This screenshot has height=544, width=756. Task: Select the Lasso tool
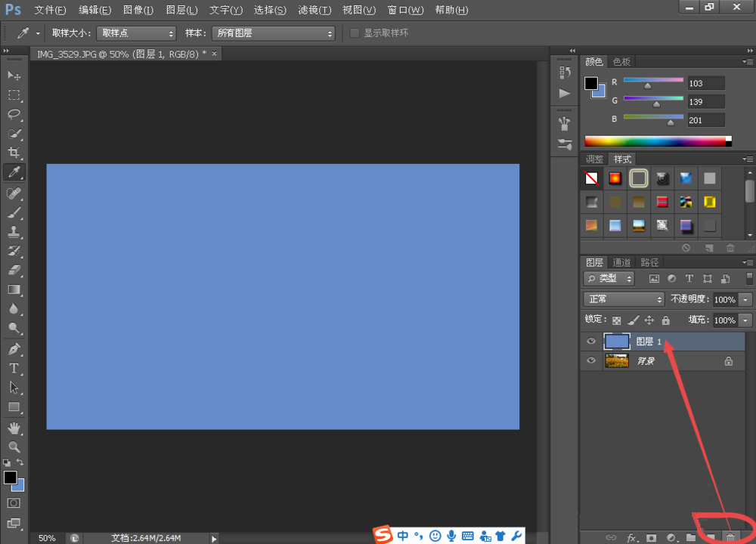14,114
